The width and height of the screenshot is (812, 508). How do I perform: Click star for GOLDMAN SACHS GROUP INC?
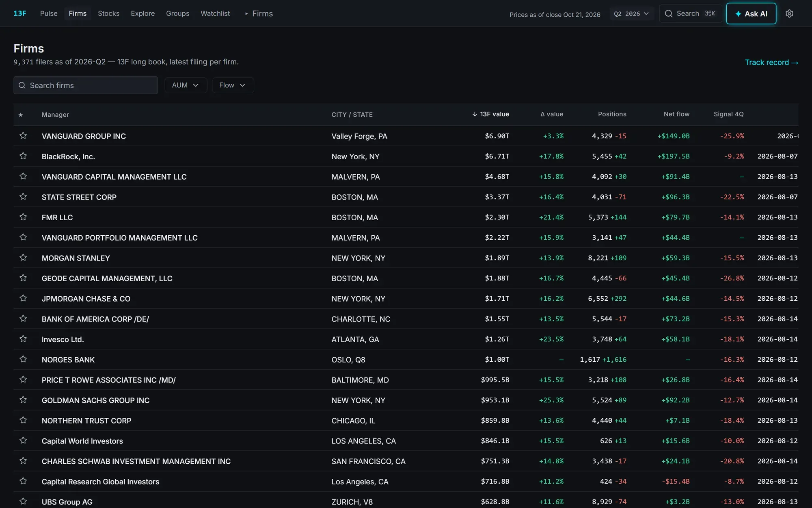pos(23,400)
